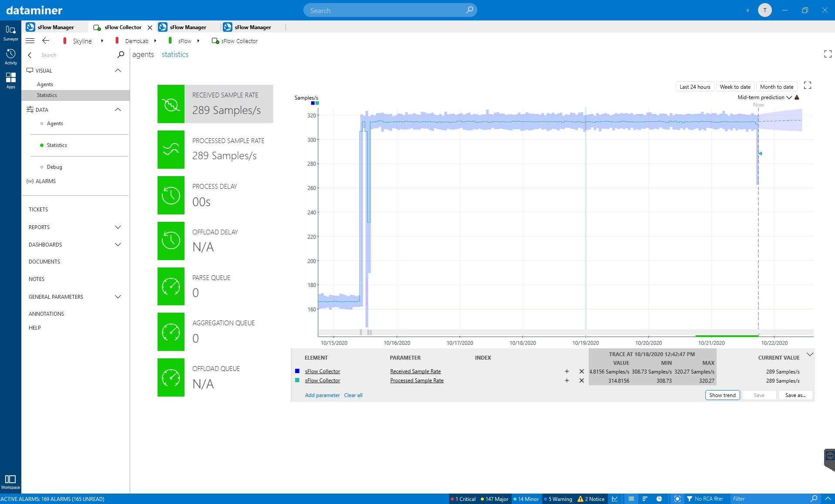This screenshot has width=835, height=504.
Task: Click the search magnifier in top search bar
Action: tap(469, 10)
